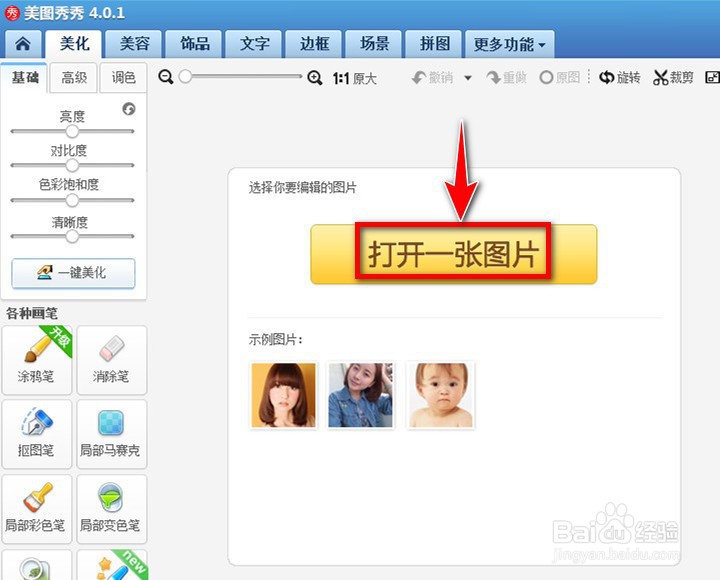Reset adjustments with the circular arrow icon
This screenshot has height=580, width=720.
(129, 109)
